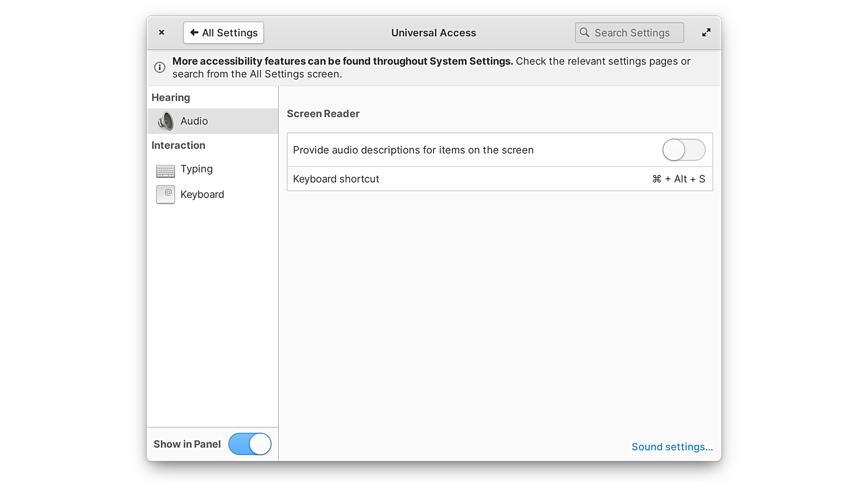Go back using the All Settings button text
The width and height of the screenshot is (868, 488).
click(230, 33)
